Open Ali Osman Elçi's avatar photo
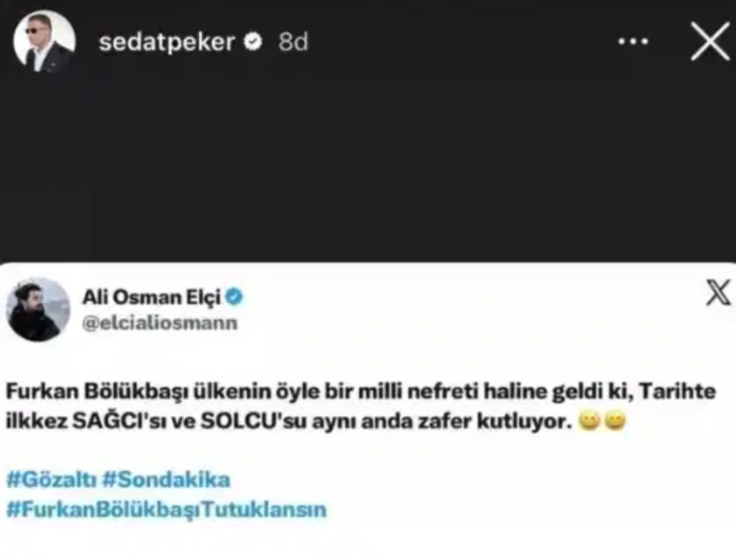This screenshot has width=736, height=560. click(x=38, y=309)
